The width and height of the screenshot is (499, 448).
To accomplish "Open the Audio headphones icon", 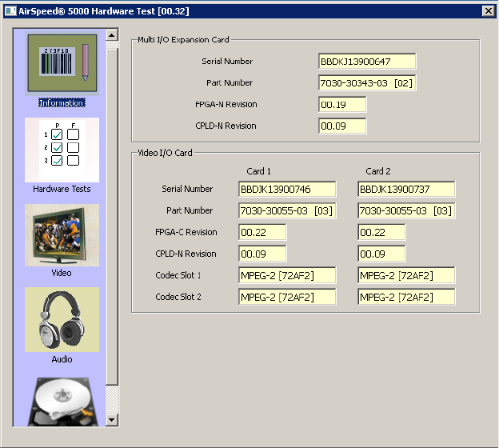I will point(62,319).
